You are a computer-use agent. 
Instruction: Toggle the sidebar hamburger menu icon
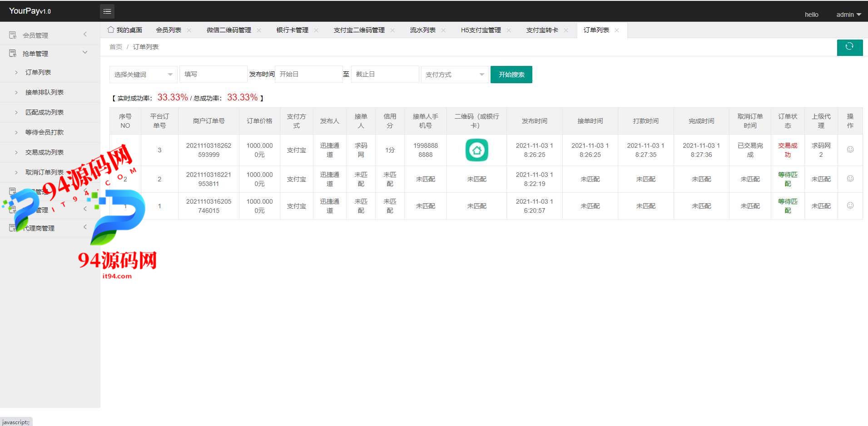107,11
